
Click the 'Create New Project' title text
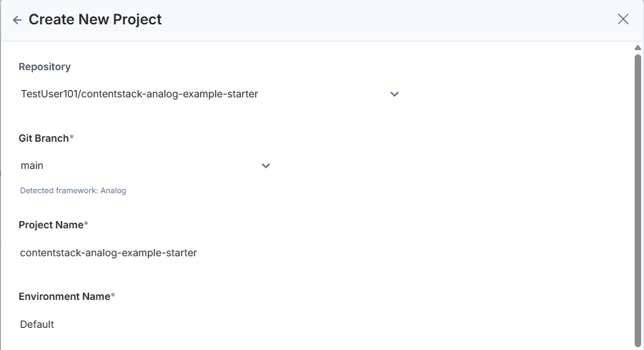[95, 20]
